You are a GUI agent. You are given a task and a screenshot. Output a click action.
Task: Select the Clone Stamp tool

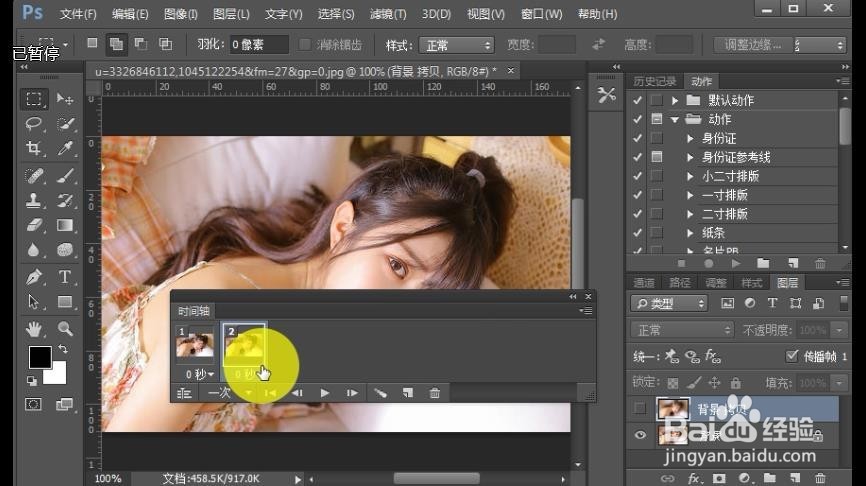coord(34,200)
